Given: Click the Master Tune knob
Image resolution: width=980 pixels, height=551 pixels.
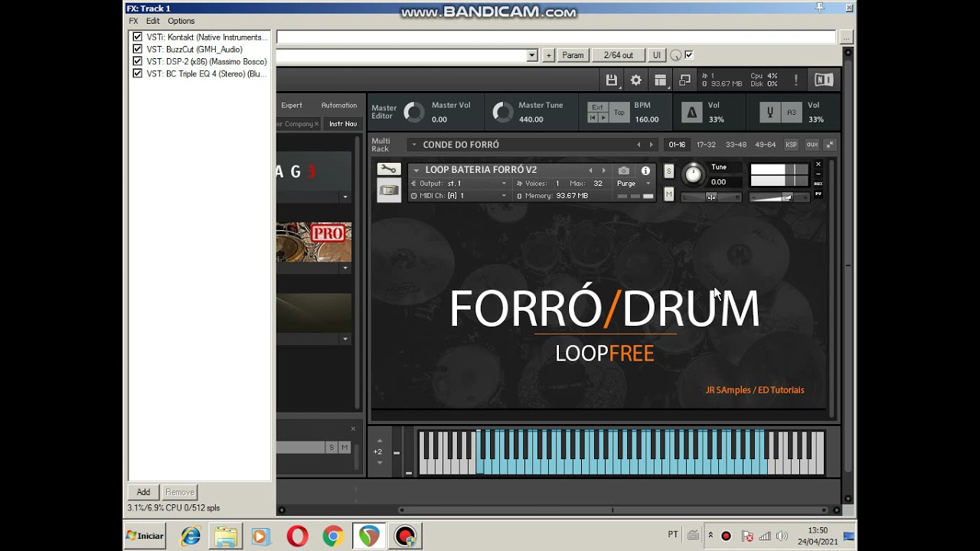Looking at the screenshot, I should click(x=503, y=112).
